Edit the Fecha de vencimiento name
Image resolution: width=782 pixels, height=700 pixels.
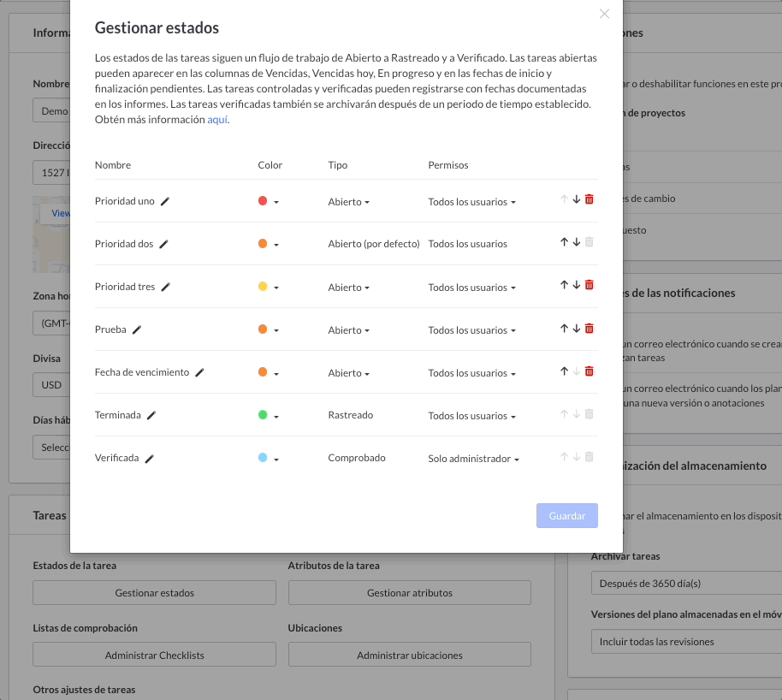199,373
